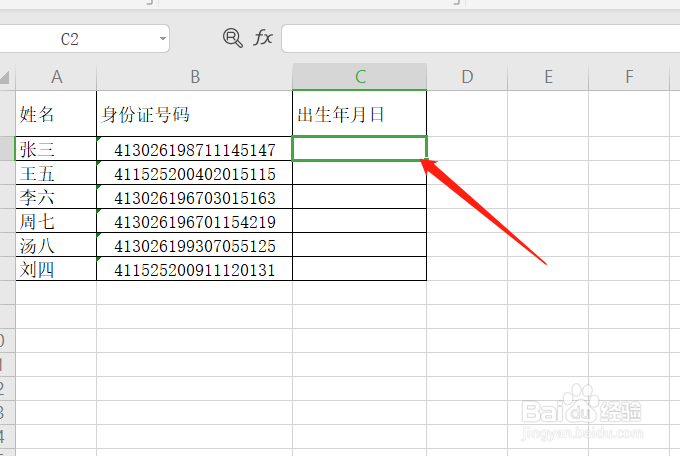Select the cell containing 刘四
Image resolution: width=680 pixels, height=456 pixels.
[x=56, y=269]
